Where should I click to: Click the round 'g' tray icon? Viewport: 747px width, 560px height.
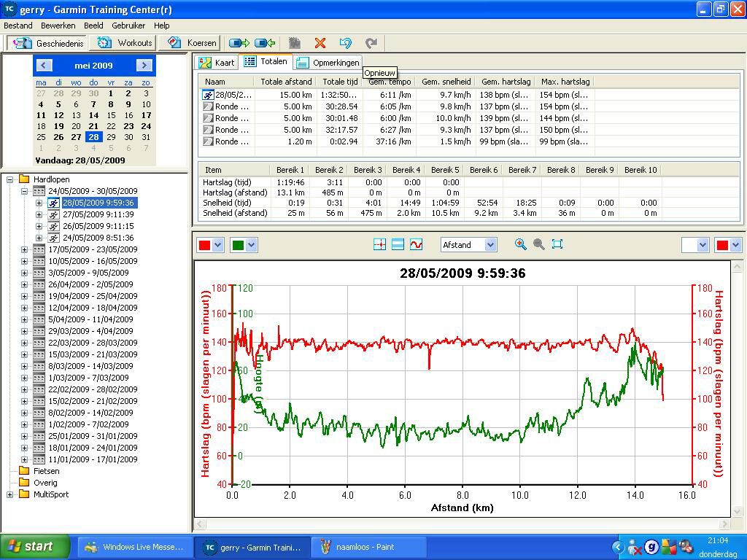(651, 547)
